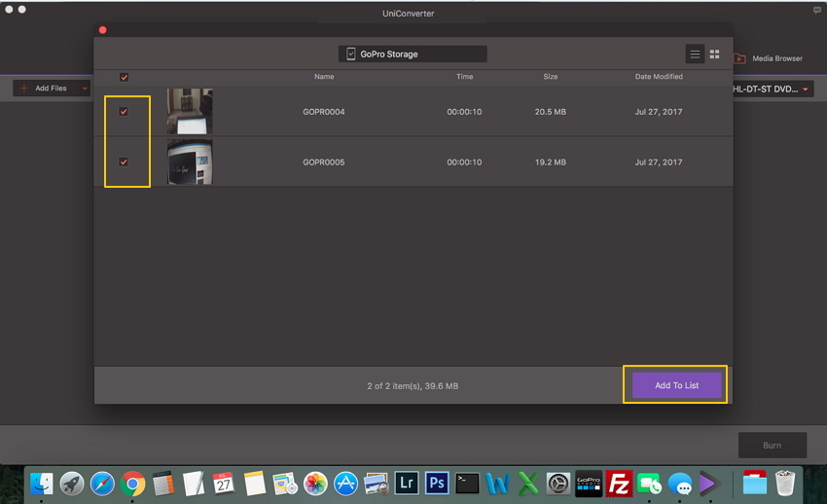
Task: Open System Preferences gear icon
Action: click(x=558, y=484)
